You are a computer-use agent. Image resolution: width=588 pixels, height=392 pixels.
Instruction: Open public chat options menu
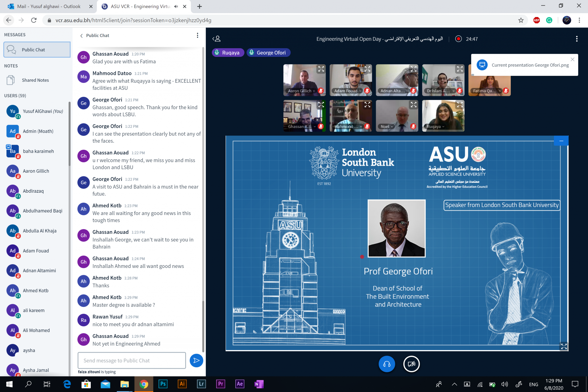click(x=197, y=35)
